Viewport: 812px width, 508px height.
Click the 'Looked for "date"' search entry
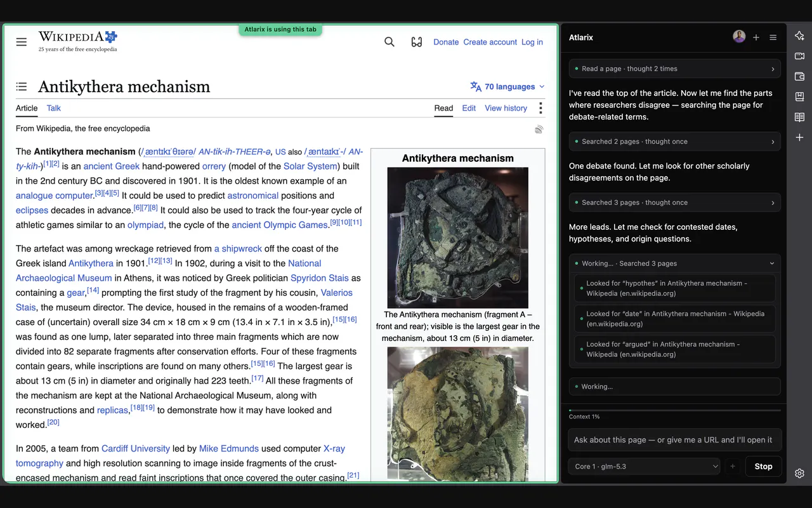coord(675,319)
